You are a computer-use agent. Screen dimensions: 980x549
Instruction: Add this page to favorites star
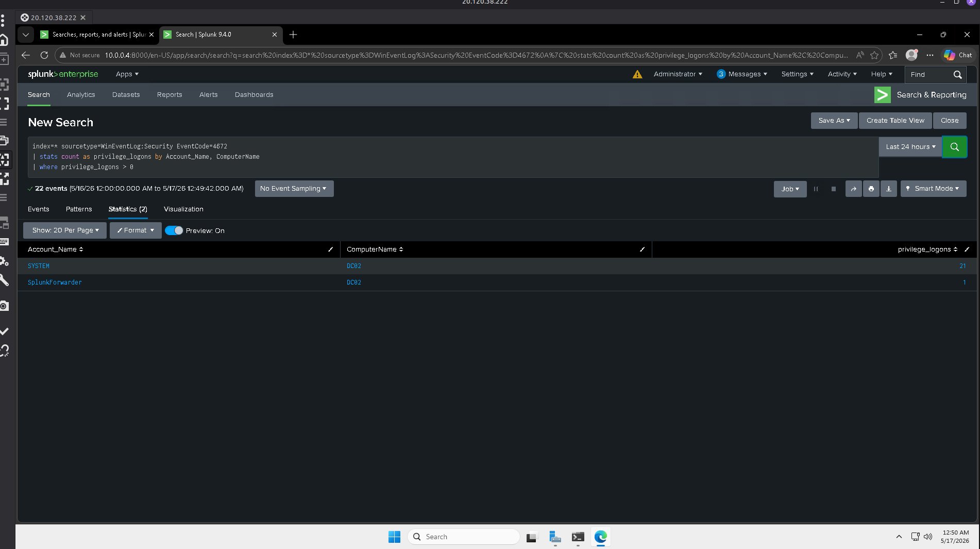click(x=874, y=55)
